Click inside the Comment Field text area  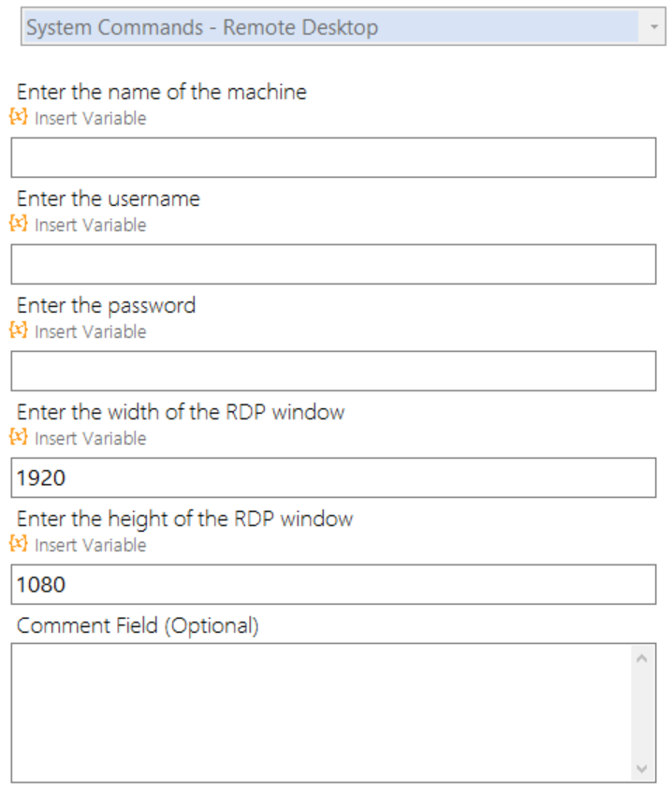click(x=321, y=713)
